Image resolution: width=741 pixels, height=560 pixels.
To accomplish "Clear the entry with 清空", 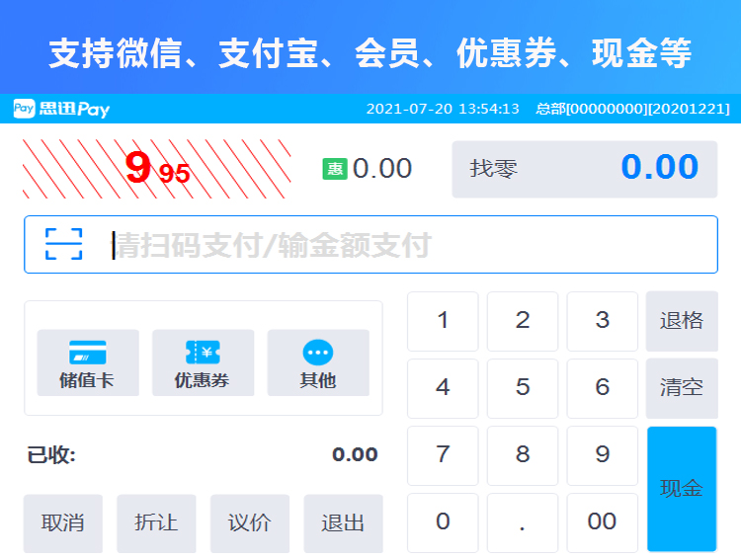I will tap(681, 387).
